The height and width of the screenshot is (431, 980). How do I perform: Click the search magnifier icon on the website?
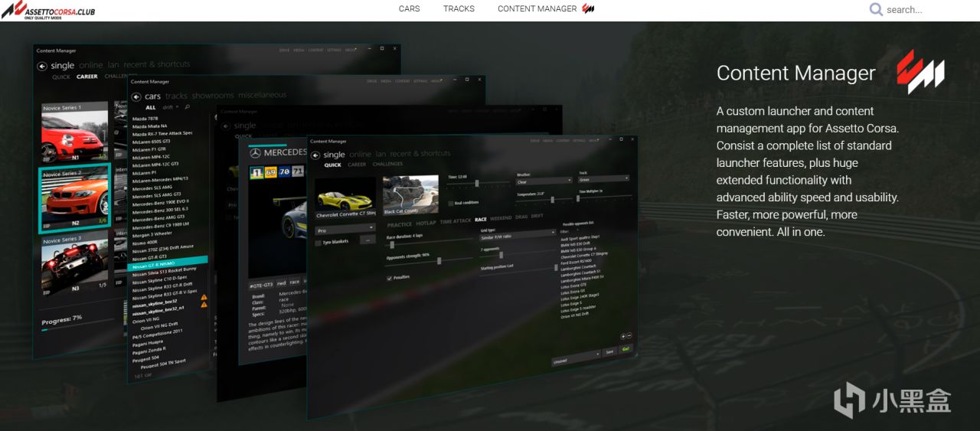(876, 9)
